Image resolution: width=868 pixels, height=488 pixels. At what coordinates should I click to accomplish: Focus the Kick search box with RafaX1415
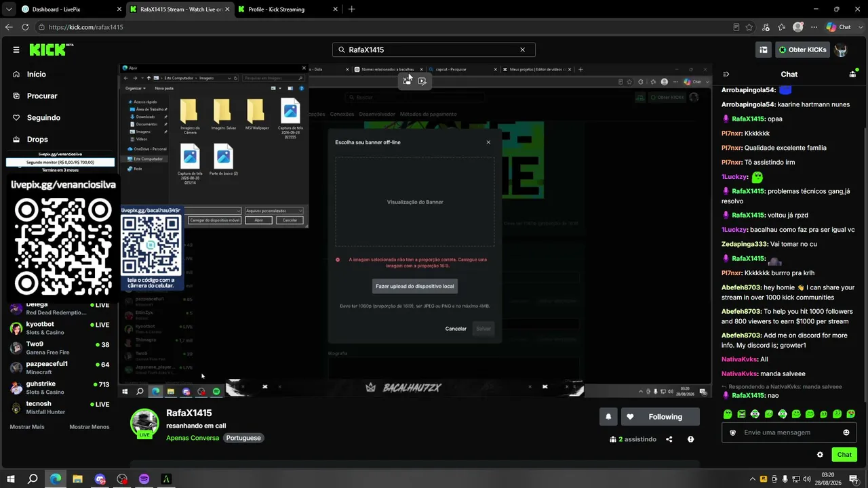[x=433, y=49]
